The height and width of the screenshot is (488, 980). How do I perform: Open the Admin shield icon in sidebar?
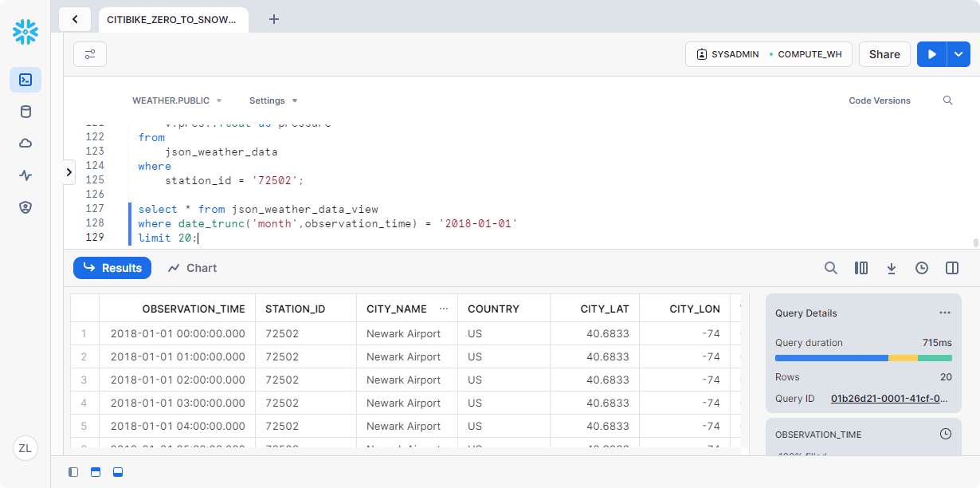pos(25,207)
